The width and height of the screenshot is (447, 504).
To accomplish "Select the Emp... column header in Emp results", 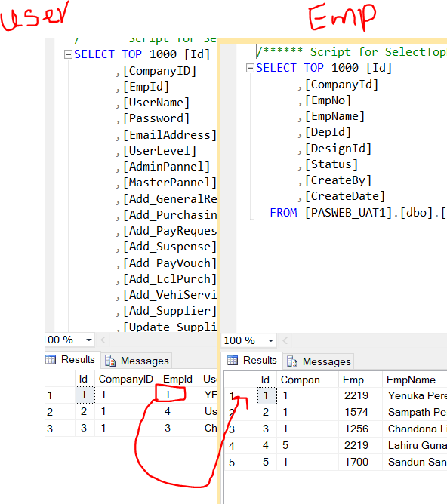I will tap(360, 380).
